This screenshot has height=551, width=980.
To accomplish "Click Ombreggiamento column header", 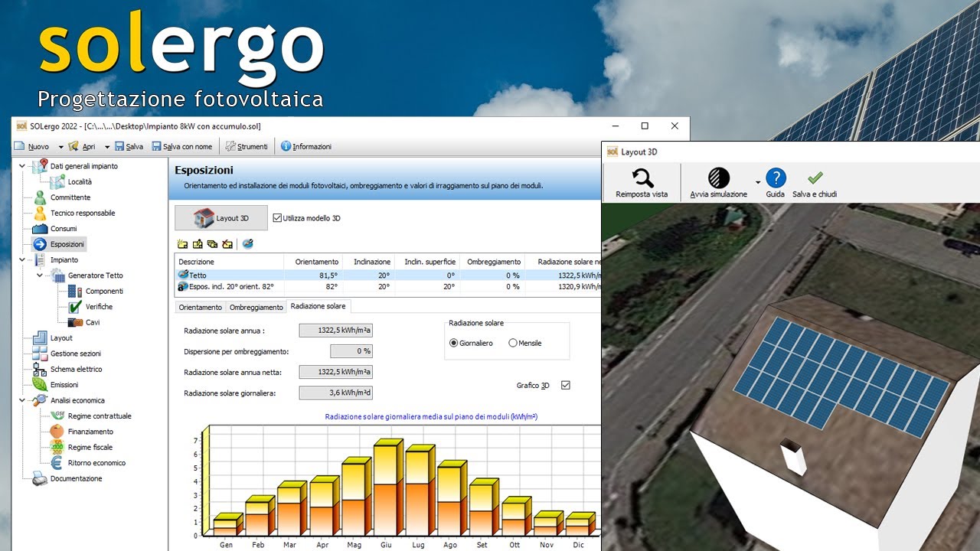I will pos(493,262).
